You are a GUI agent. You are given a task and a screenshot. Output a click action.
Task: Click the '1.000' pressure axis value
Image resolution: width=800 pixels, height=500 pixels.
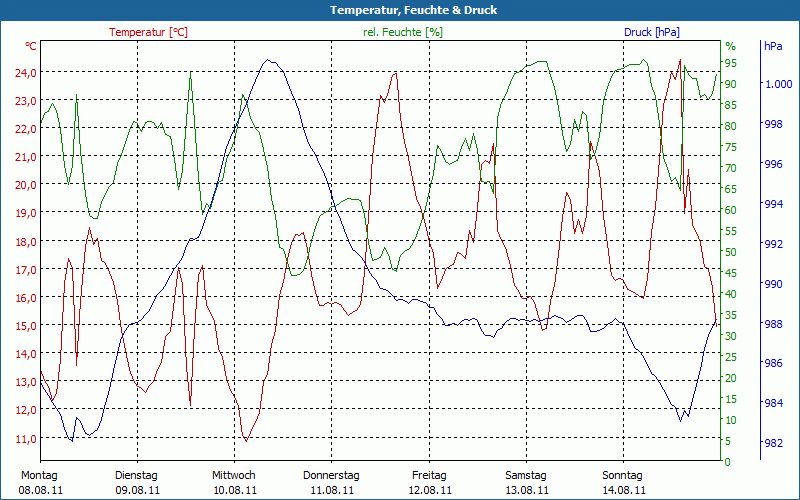(778, 84)
